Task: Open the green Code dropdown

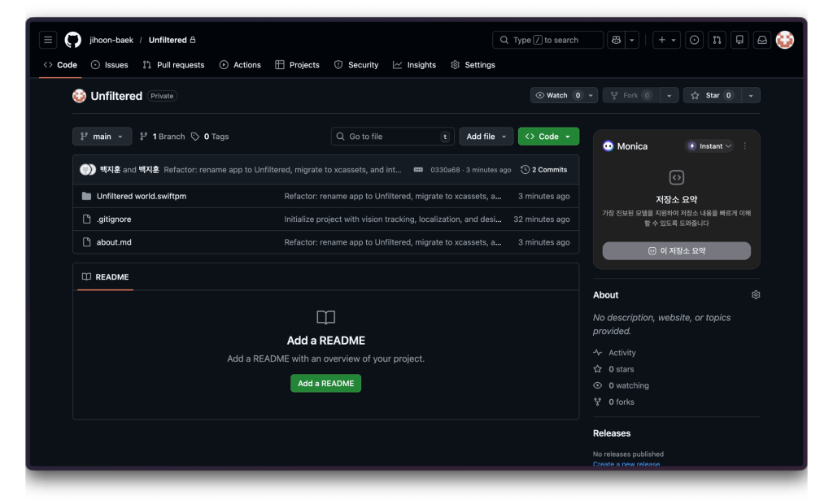Action: click(548, 136)
